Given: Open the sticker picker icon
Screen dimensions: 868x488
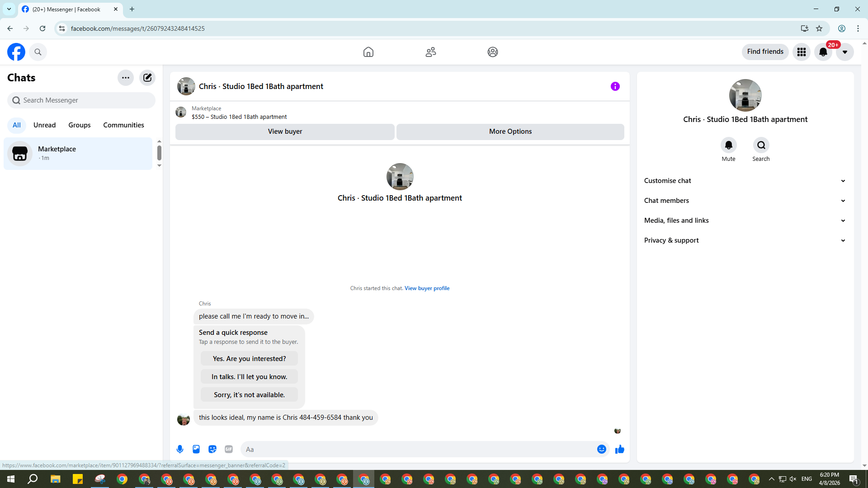Looking at the screenshot, I should pos(212,449).
